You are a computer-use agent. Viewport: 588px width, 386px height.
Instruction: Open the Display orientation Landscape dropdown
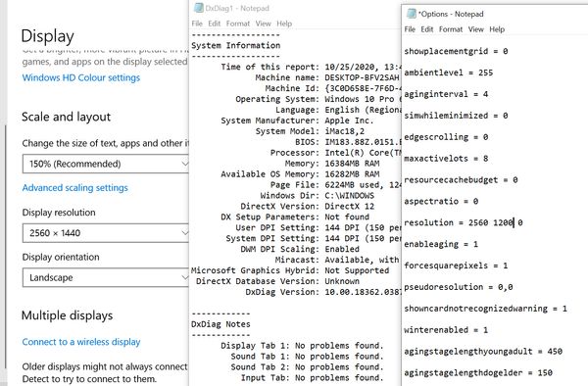106,277
